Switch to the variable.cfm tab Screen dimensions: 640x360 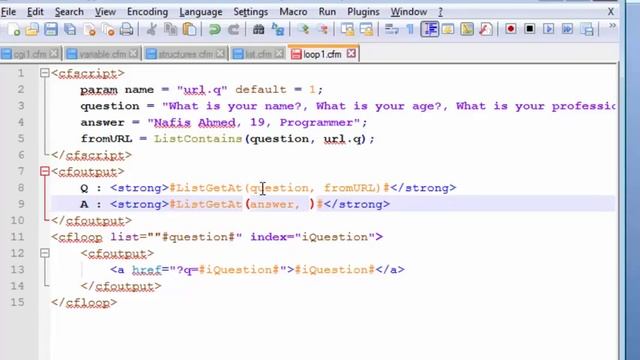tap(102, 54)
